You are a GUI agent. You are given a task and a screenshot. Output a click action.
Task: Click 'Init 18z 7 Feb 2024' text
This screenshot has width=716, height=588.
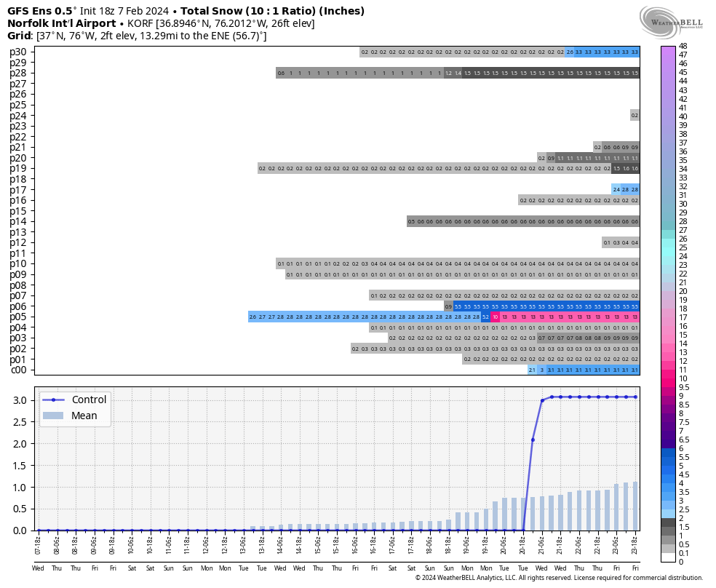pyautogui.click(x=124, y=11)
